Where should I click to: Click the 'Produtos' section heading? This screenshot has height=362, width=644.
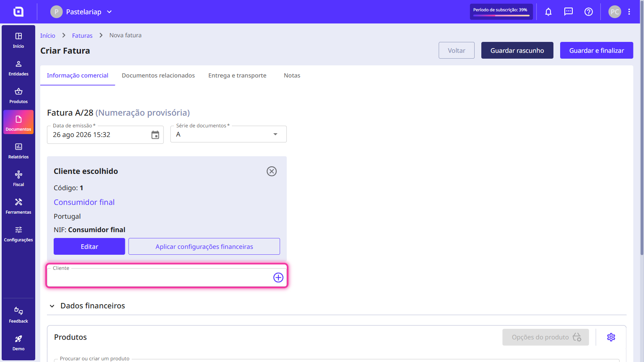tap(70, 337)
